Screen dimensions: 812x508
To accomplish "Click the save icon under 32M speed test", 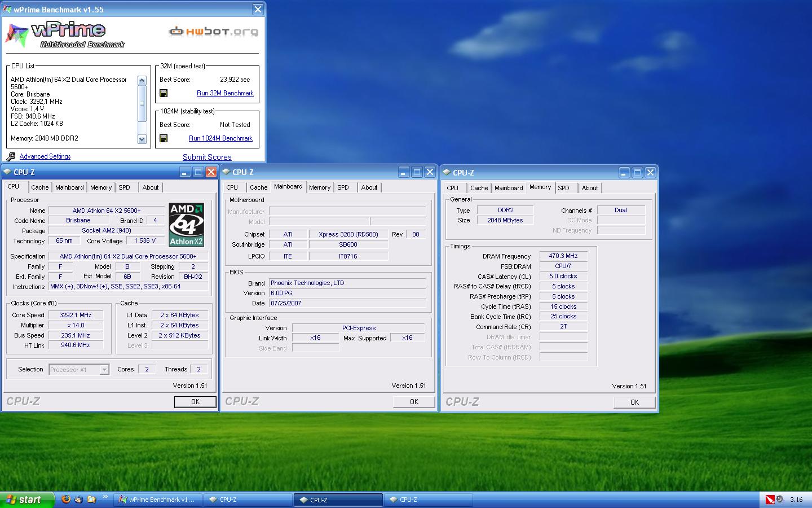I will pos(164,93).
